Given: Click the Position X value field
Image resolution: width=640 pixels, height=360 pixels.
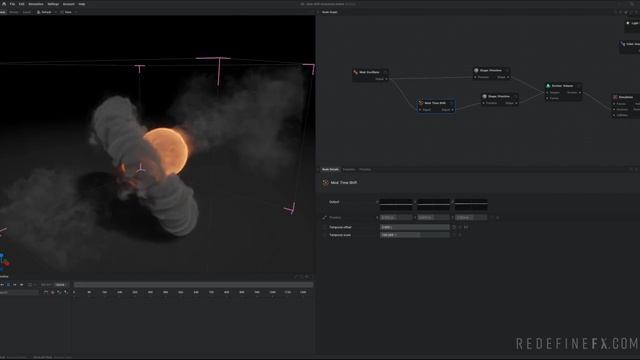Looking at the screenshot, I should (x=396, y=218).
